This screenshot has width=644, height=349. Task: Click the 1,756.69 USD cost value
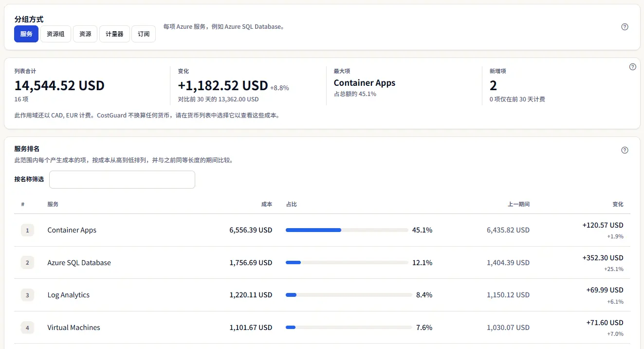point(251,263)
